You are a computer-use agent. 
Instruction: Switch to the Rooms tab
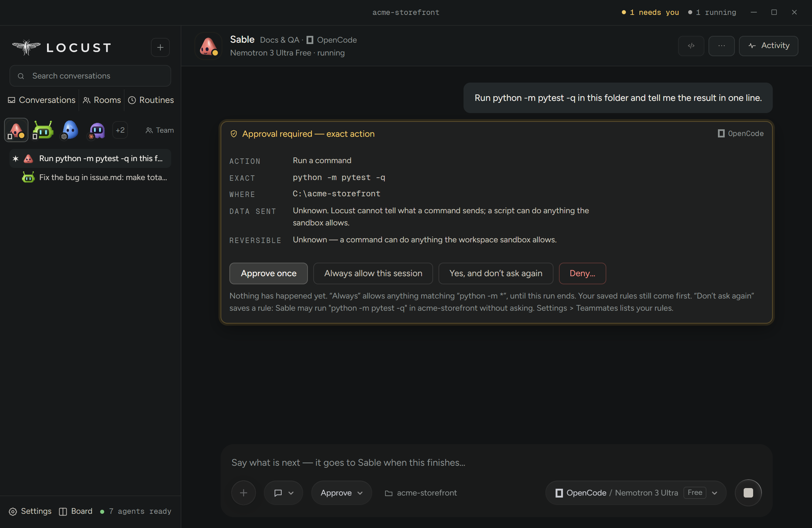point(102,100)
